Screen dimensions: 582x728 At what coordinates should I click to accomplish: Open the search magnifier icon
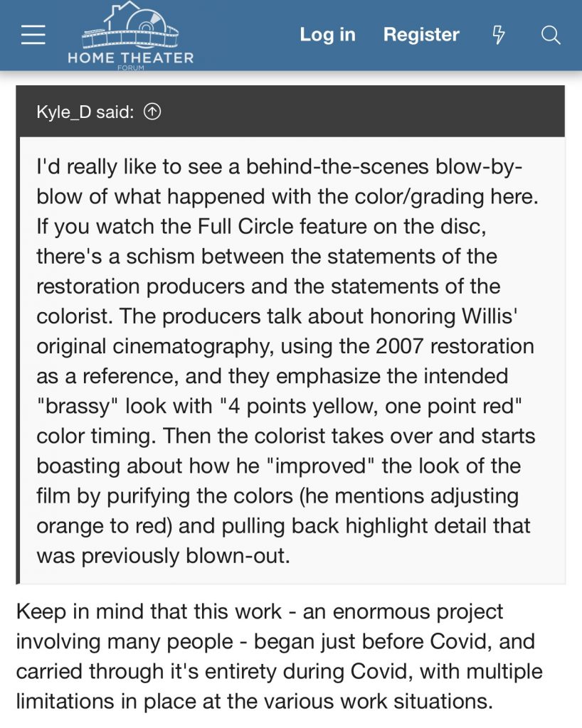click(x=551, y=35)
